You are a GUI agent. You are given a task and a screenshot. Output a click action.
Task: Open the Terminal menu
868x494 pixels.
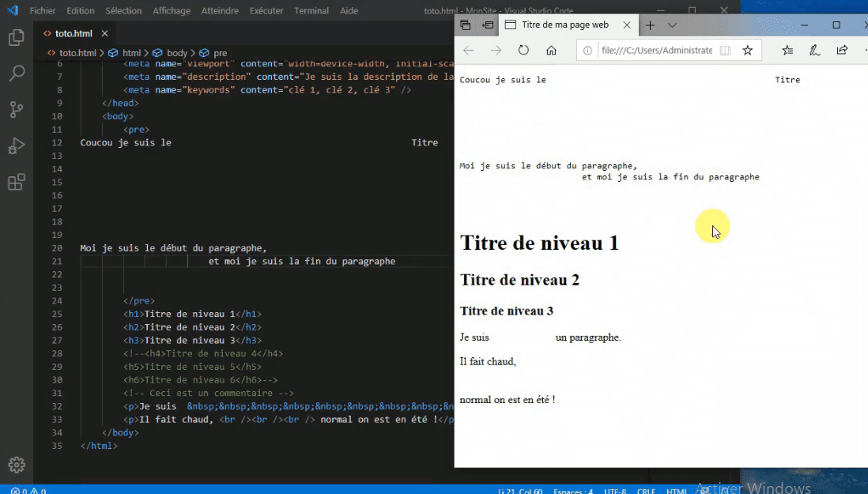pyautogui.click(x=311, y=10)
